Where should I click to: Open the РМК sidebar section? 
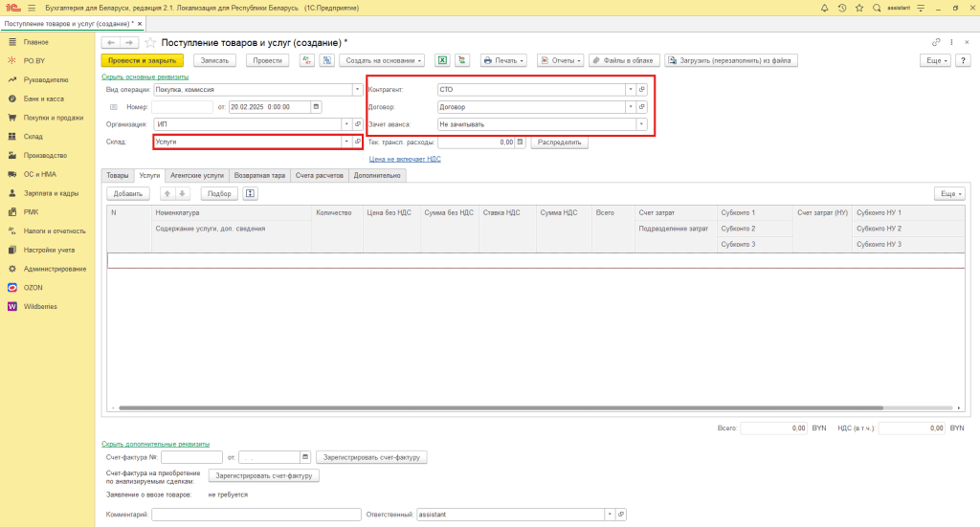[x=32, y=212]
